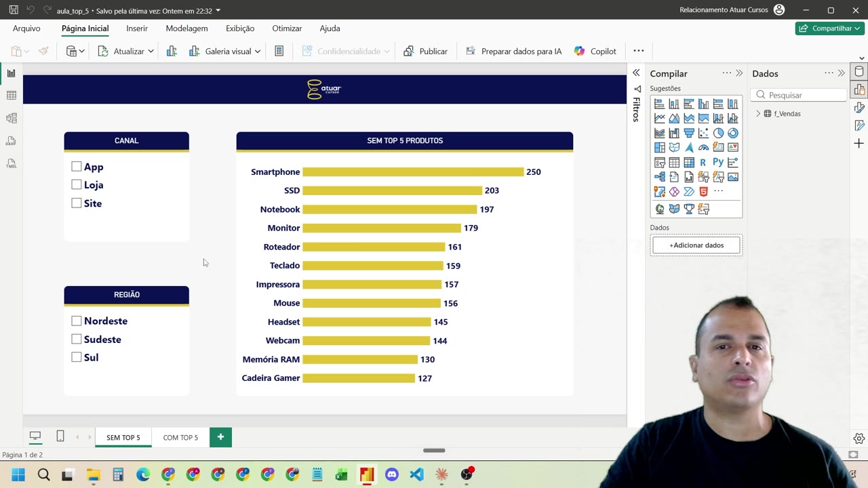The image size is (868, 488).
Task: Select the stacked bar chart visual
Action: [659, 104]
